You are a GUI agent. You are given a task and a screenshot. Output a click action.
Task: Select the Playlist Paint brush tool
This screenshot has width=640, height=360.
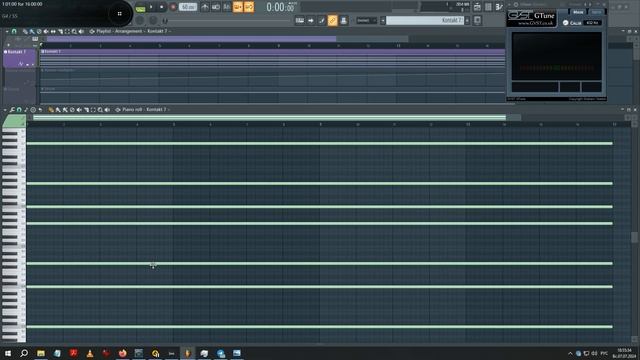point(32,31)
